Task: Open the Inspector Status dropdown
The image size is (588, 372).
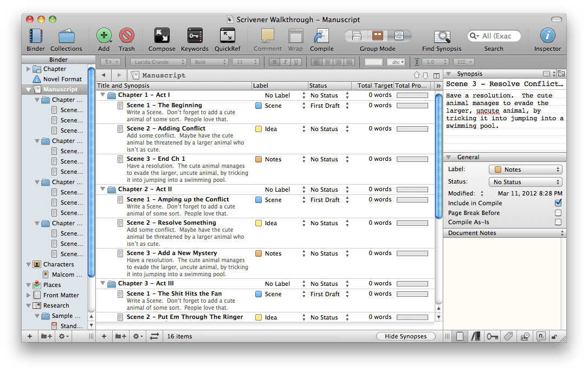Action: (525, 182)
